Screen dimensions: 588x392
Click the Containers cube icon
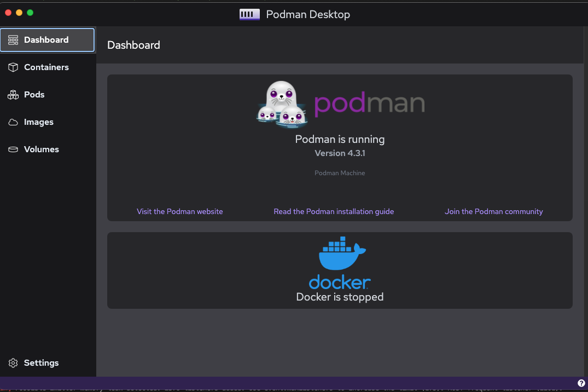13,67
